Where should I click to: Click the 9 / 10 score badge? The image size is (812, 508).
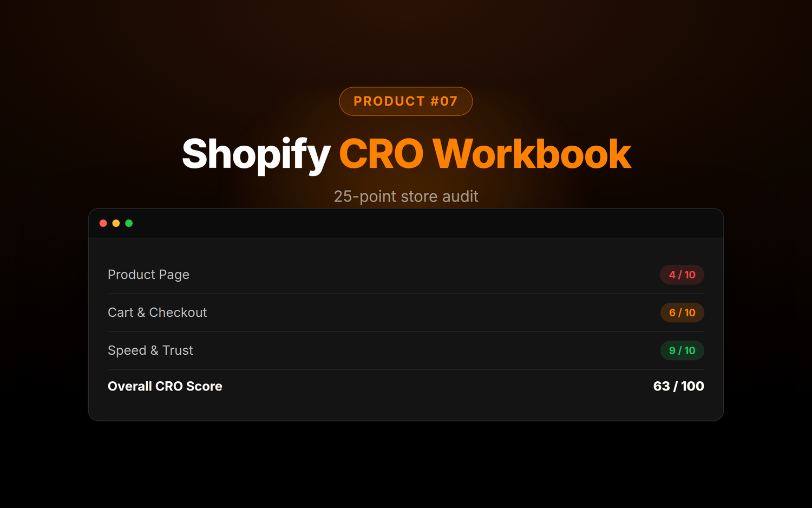tap(682, 350)
